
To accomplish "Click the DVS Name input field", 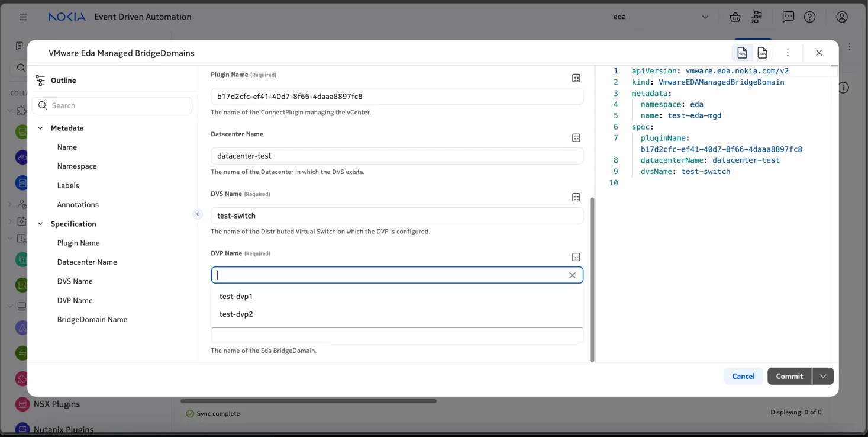I will [397, 216].
